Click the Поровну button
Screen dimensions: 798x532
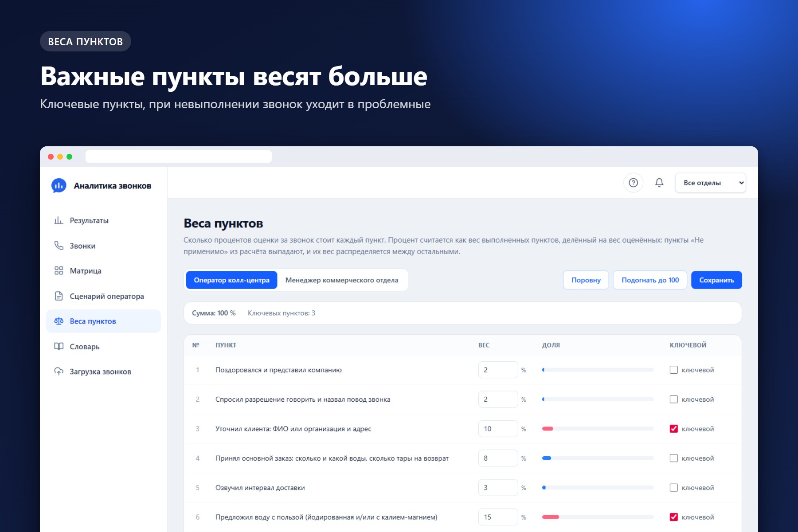pyautogui.click(x=586, y=280)
